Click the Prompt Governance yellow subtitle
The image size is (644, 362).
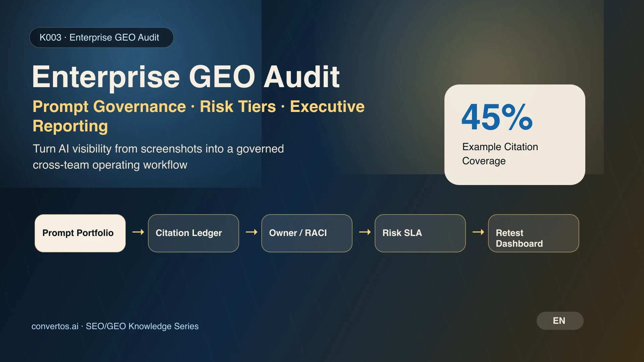(199, 116)
